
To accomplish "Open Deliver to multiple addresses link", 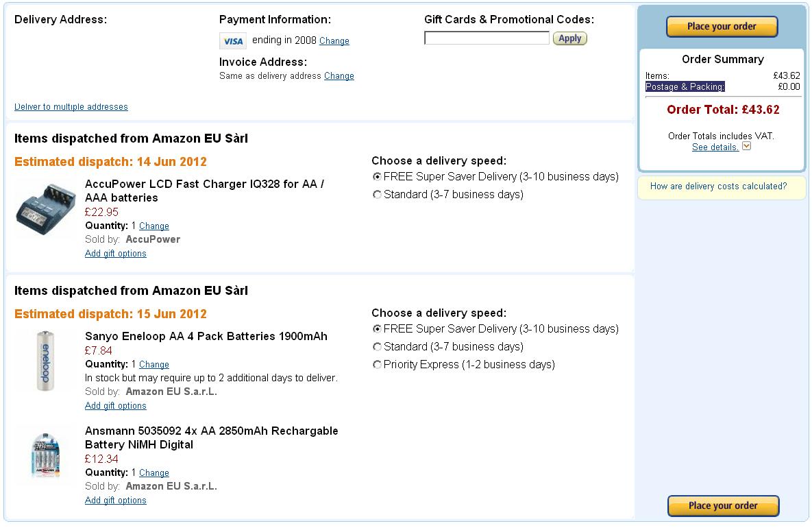I will [x=71, y=107].
